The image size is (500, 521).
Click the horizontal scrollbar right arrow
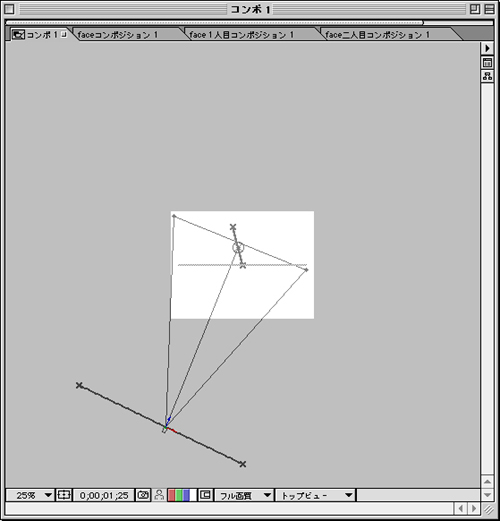tap(474, 509)
